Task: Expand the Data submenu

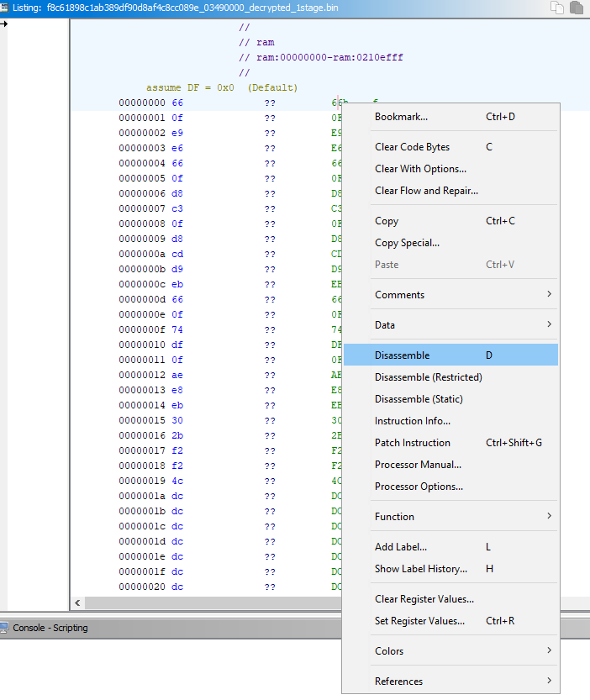Action: coord(549,325)
